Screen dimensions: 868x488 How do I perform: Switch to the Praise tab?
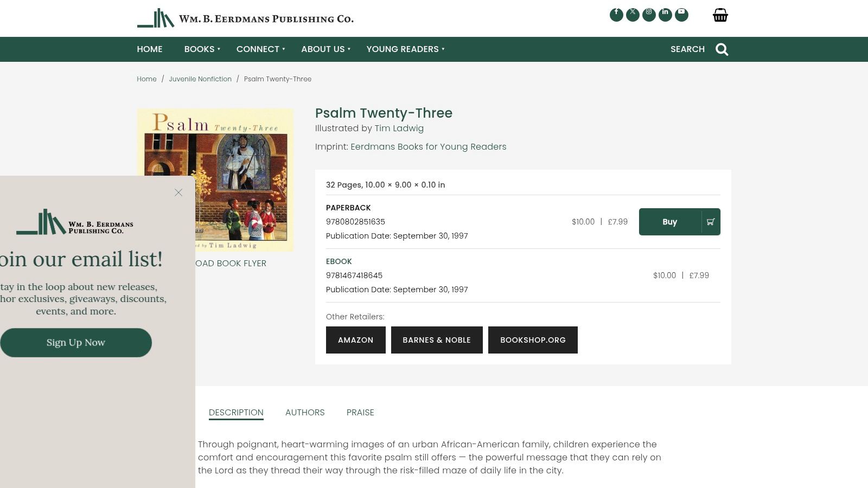click(x=360, y=413)
